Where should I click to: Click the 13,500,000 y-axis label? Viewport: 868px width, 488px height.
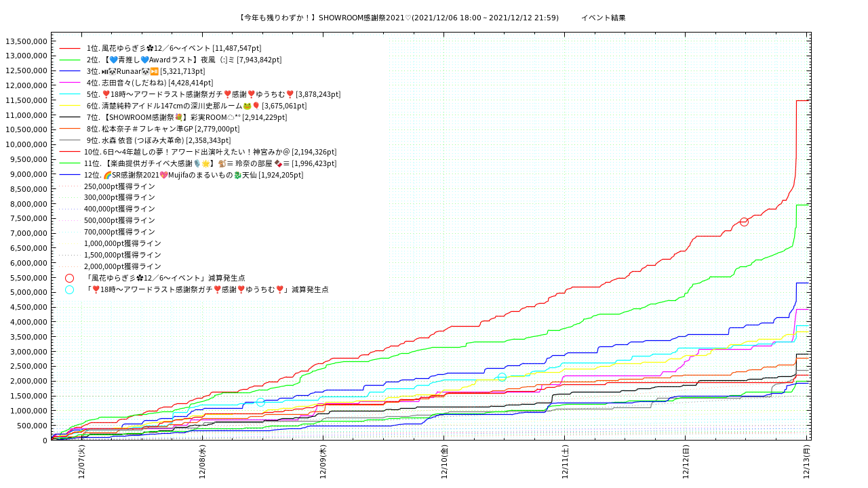tap(26, 41)
